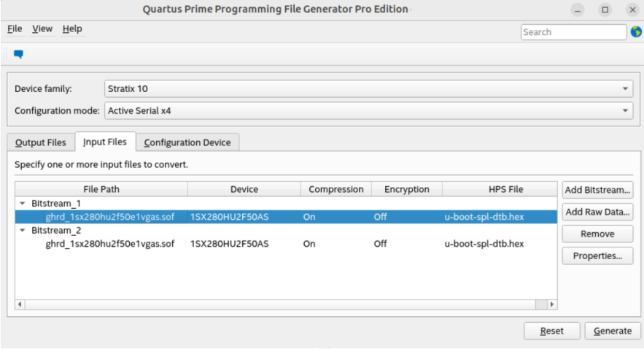
Task: Collapse the Bitstream_2 tree node
Action: 22,230
